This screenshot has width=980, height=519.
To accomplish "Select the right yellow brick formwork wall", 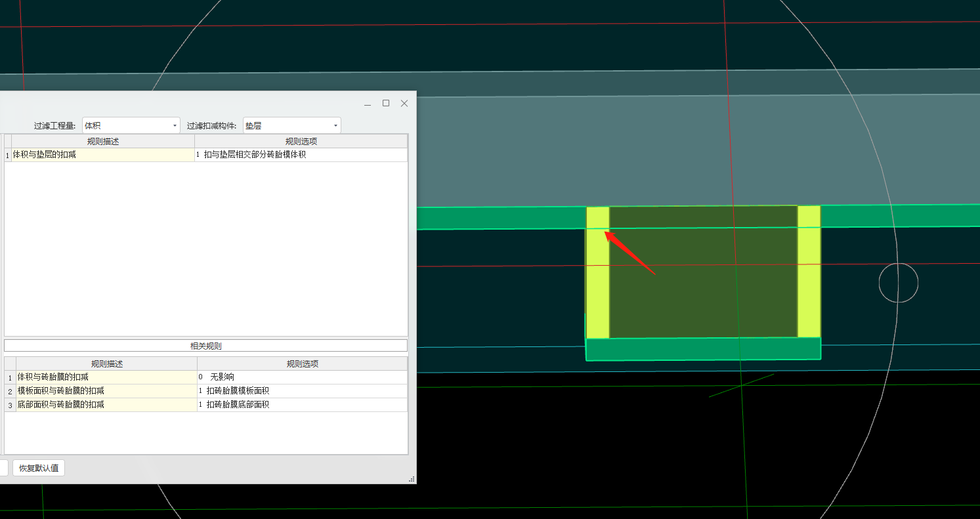I will pyautogui.click(x=809, y=271).
